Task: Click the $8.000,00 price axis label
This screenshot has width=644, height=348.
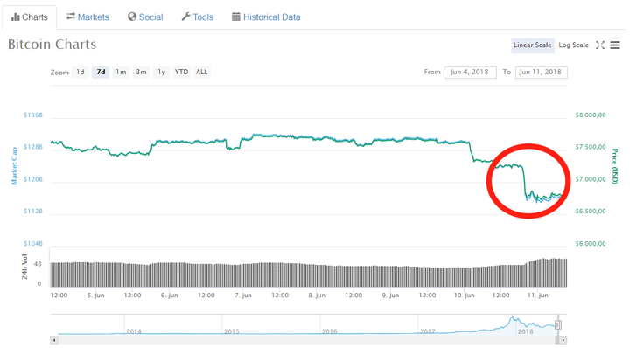Action: tap(591, 115)
